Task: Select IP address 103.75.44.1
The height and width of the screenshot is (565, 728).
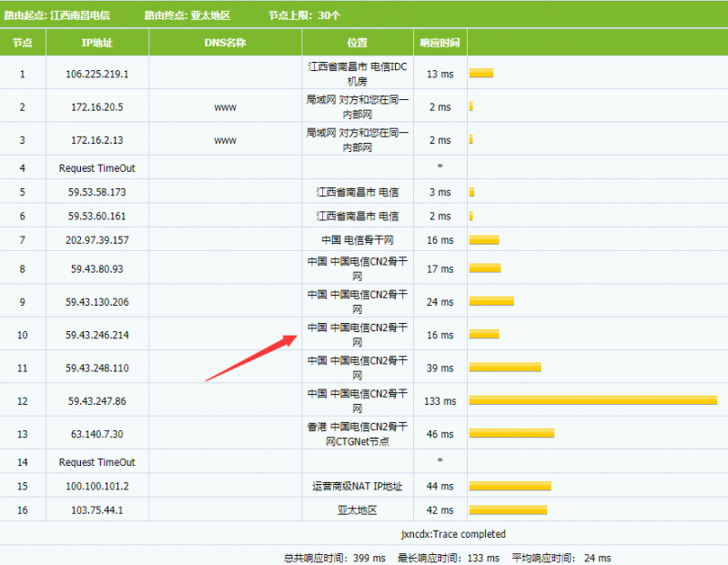Action: click(97, 510)
